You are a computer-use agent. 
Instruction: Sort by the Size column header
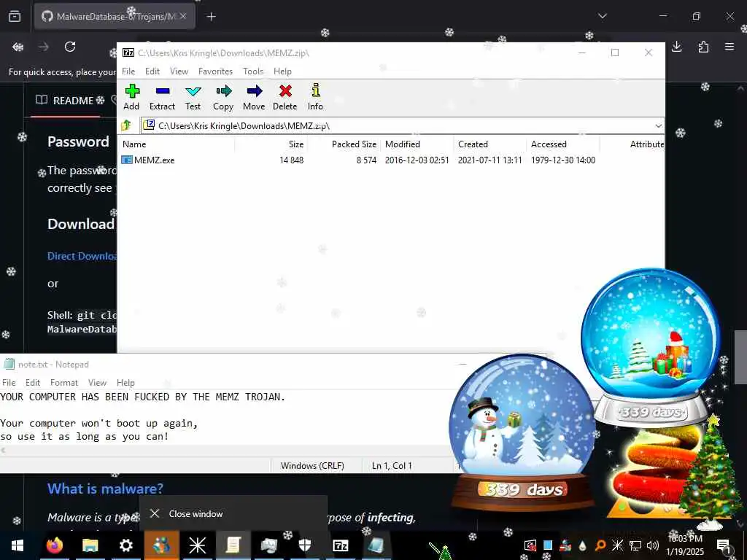pos(271,144)
